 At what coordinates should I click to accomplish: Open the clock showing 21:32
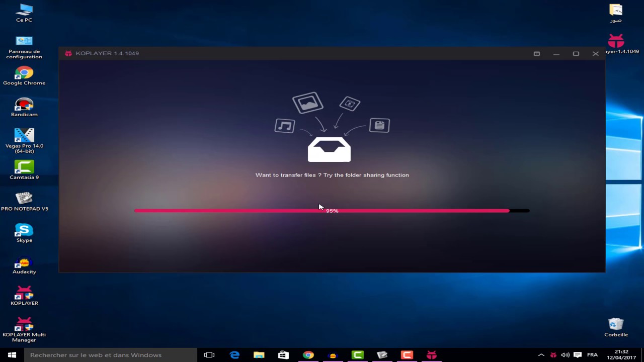coord(621,355)
